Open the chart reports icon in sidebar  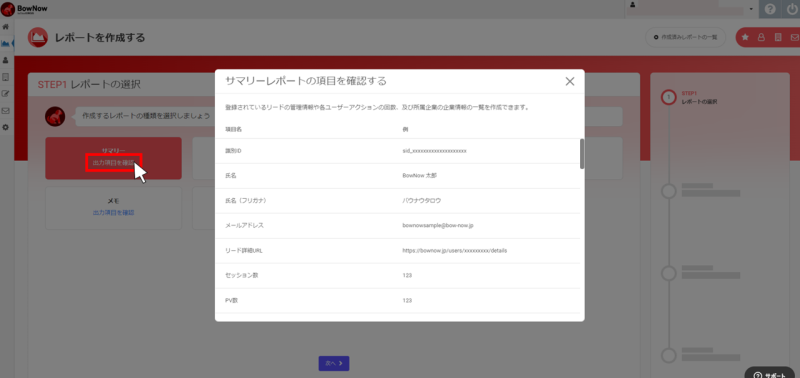(x=6, y=43)
